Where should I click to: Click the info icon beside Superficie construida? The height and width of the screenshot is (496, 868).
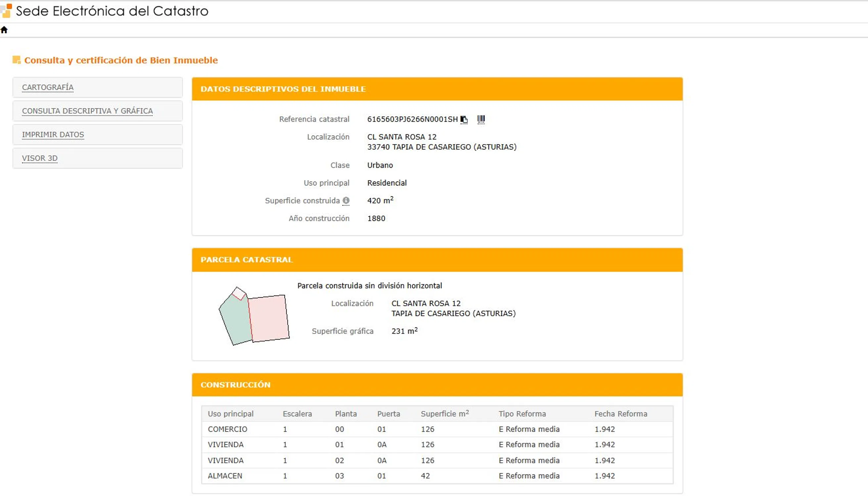click(x=346, y=201)
